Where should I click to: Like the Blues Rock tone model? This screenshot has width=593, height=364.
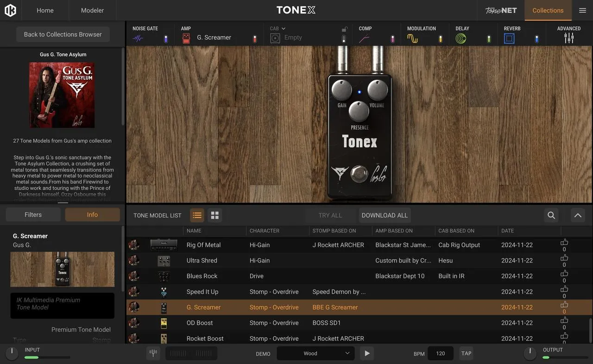564,273
